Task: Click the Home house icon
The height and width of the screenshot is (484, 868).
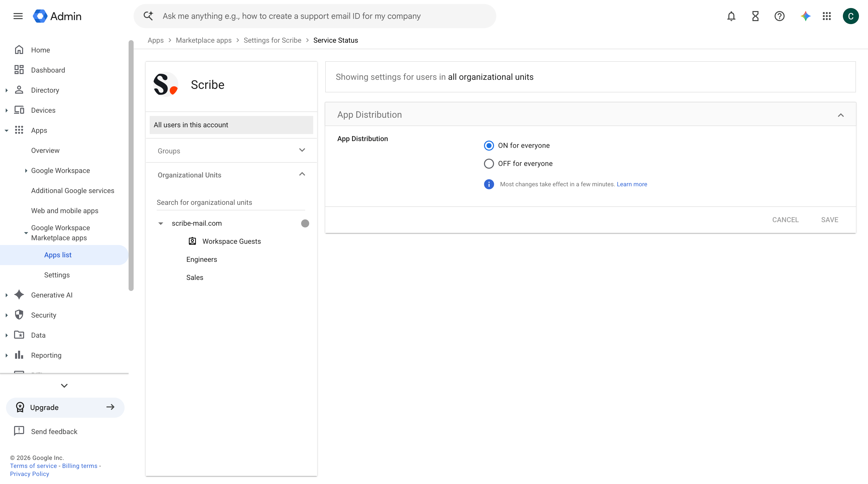Action: coord(19,50)
